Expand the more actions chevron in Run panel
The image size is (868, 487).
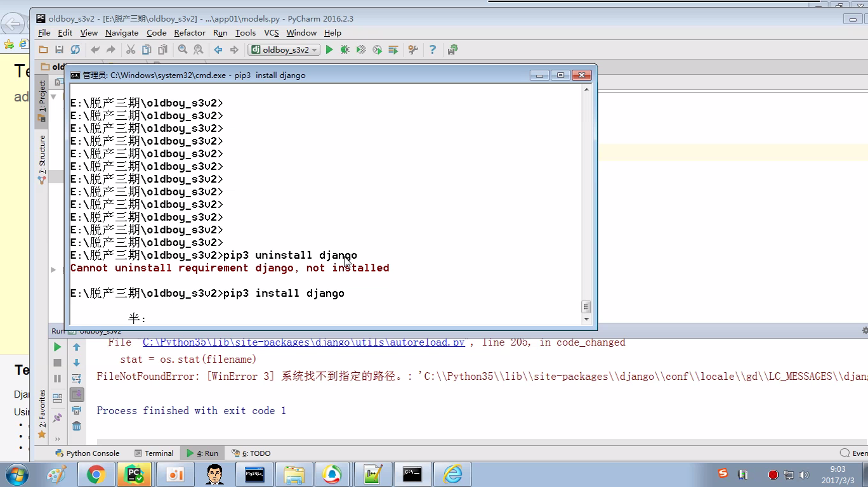[57, 438]
